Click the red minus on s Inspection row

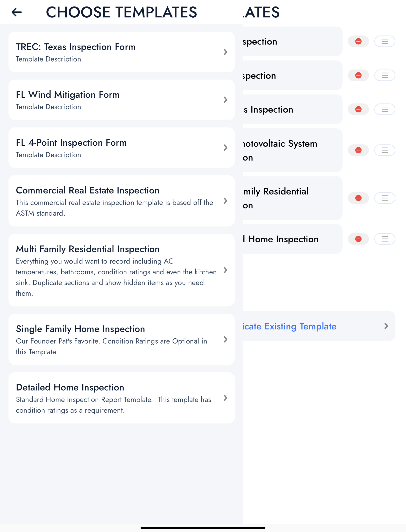(358, 110)
